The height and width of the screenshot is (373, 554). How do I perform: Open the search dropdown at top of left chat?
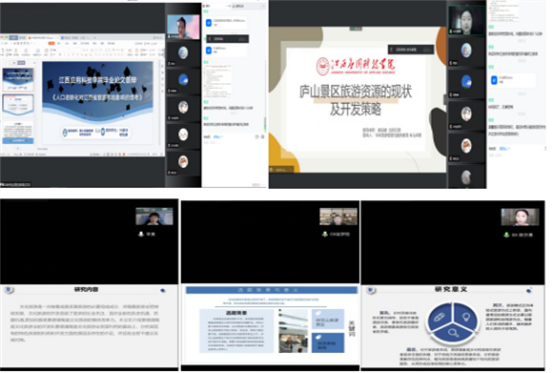246,6
